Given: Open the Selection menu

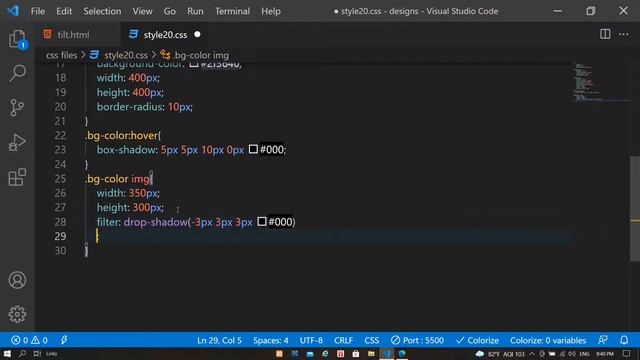Looking at the screenshot, I should click(x=102, y=11).
